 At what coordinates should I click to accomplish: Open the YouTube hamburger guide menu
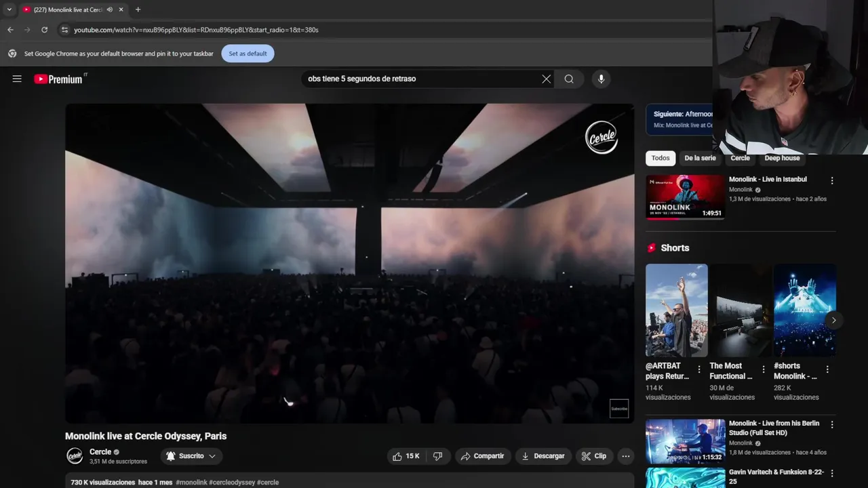(x=17, y=79)
